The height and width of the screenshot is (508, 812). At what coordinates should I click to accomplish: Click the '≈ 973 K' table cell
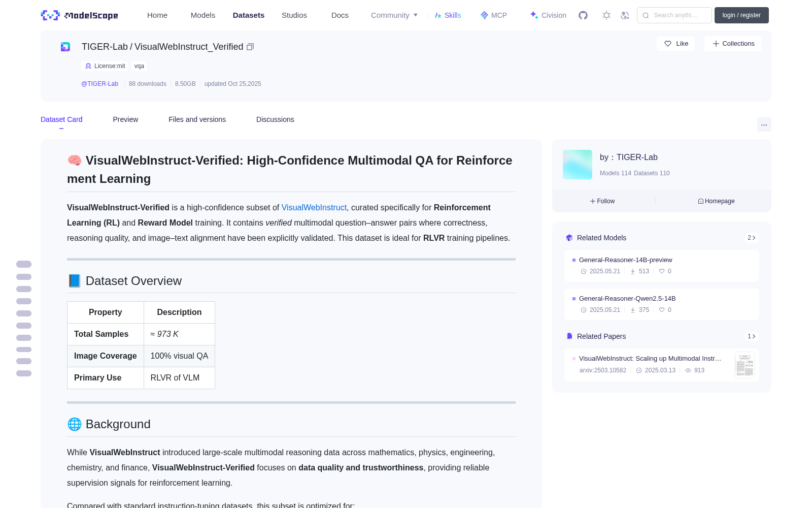pos(179,334)
